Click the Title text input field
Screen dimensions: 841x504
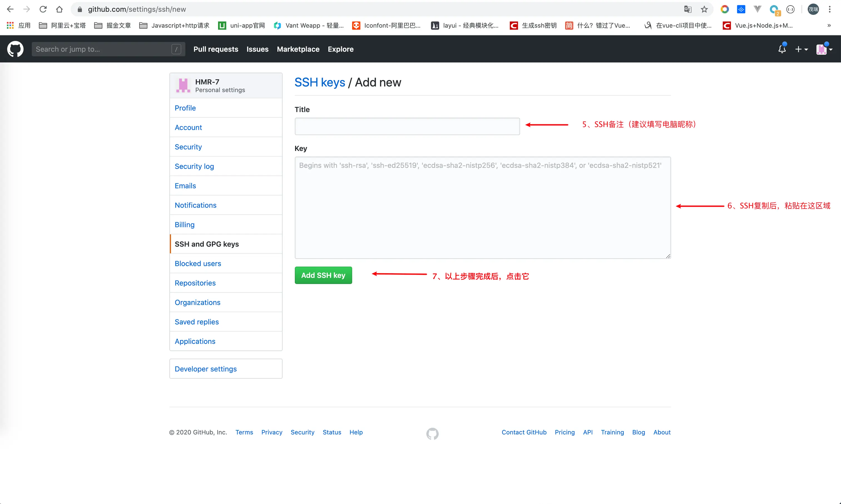pos(407,126)
